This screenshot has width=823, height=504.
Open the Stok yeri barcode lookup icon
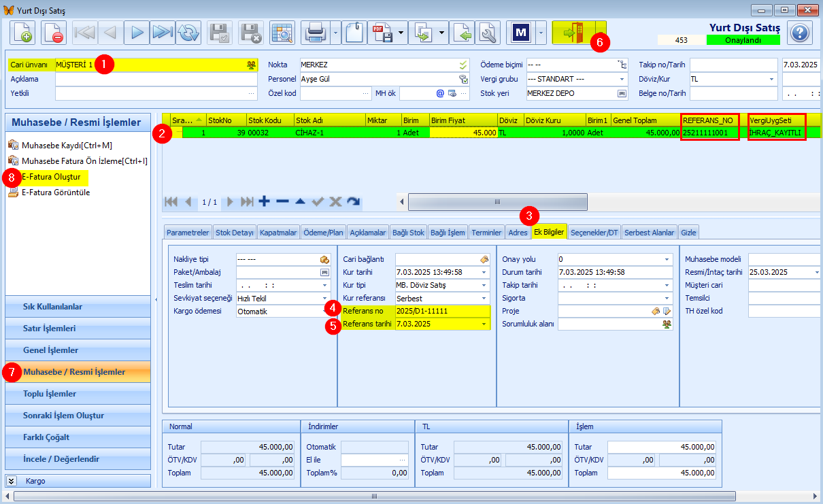[621, 93]
